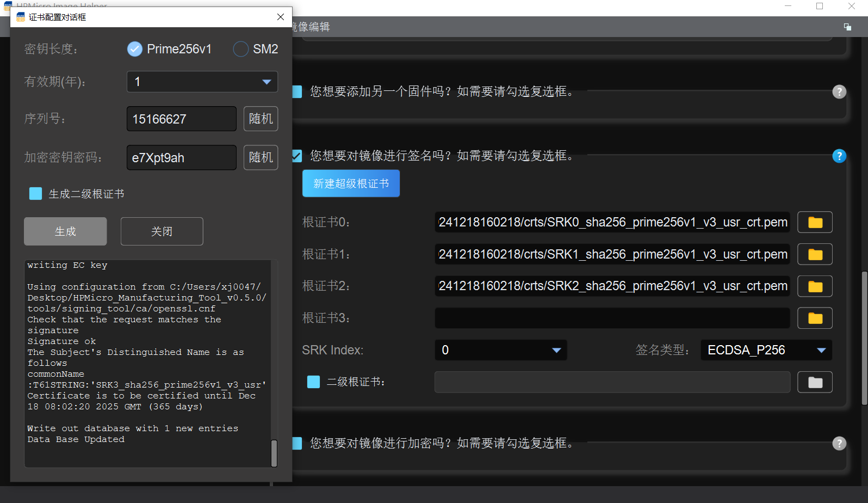Viewport: 868px width, 503px height.
Task: Toggle the add another firmware checkbox
Action: pyautogui.click(x=297, y=91)
